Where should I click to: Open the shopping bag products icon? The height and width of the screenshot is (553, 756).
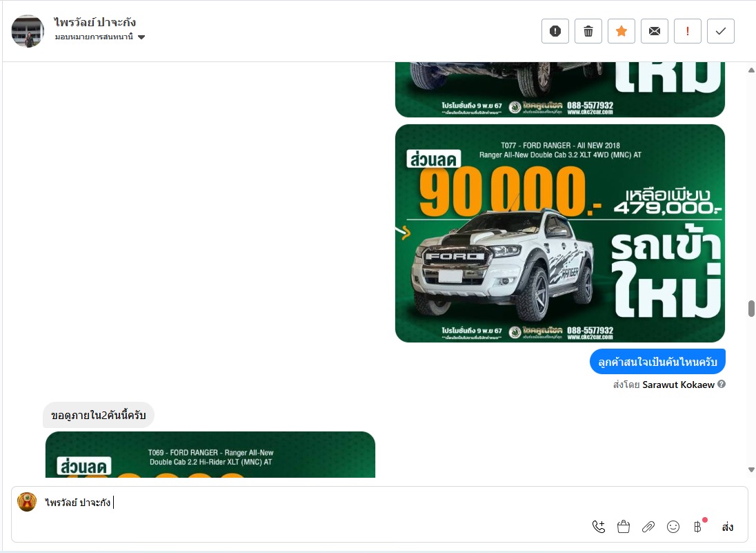[624, 527]
